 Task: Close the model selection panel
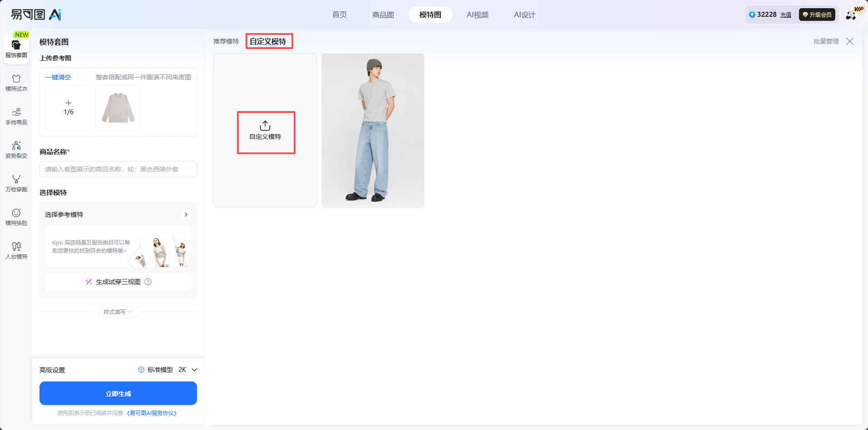coord(850,41)
